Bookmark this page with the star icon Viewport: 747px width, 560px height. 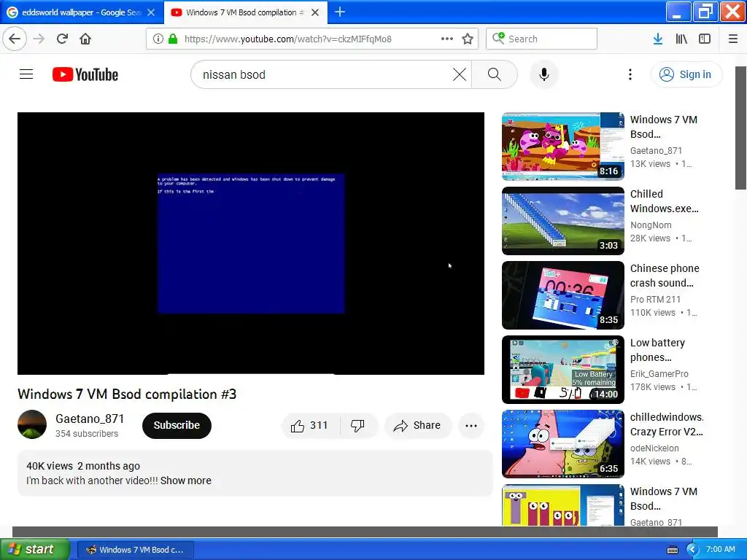468,39
